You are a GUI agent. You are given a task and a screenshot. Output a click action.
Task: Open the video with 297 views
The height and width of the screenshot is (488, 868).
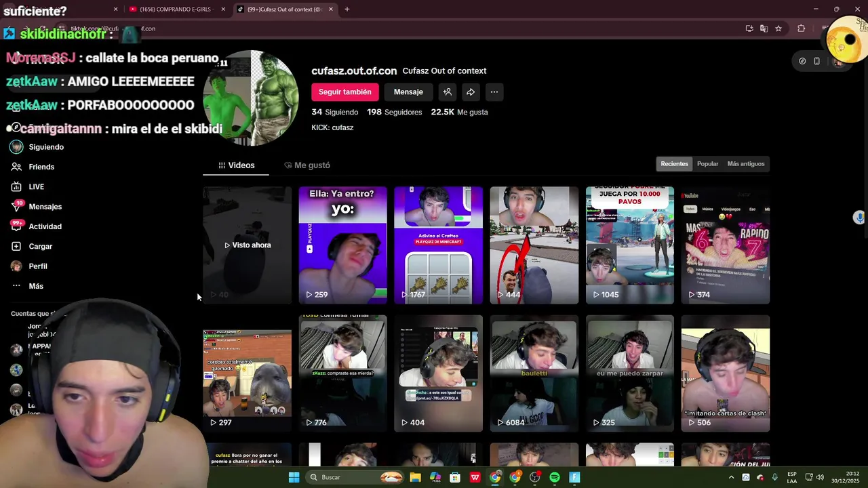[x=247, y=373]
